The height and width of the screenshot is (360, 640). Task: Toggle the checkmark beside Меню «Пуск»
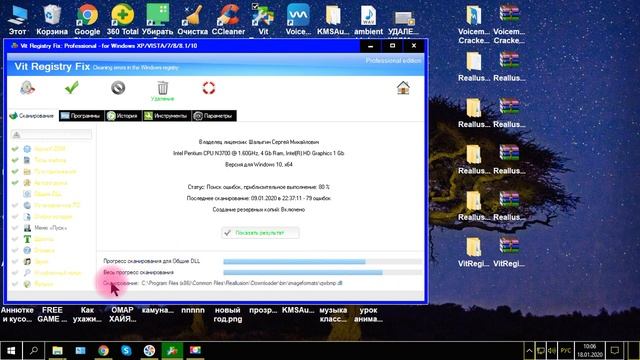pyautogui.click(x=15, y=228)
